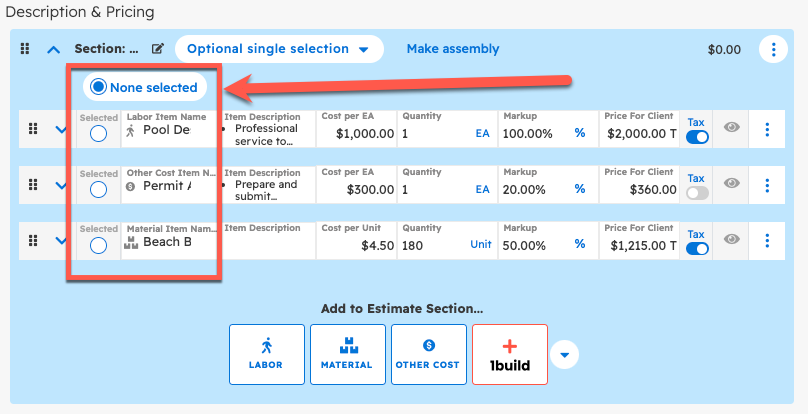Viewport: 808px width, 414px height.
Task: Toggle Tax switch on the Permit row
Action: 697,192
